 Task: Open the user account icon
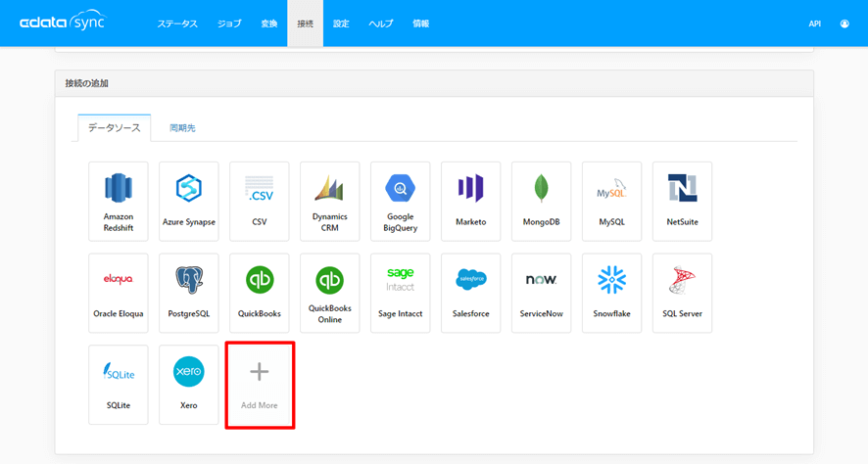[x=844, y=23]
